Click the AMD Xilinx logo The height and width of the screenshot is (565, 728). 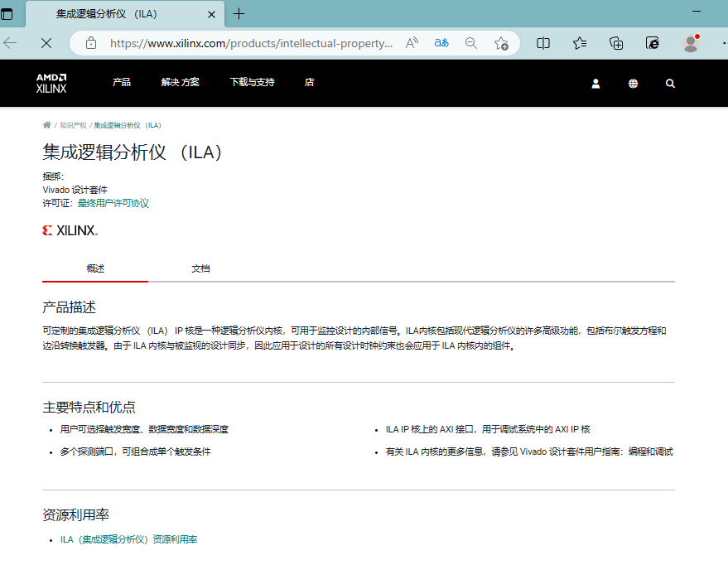click(51, 83)
